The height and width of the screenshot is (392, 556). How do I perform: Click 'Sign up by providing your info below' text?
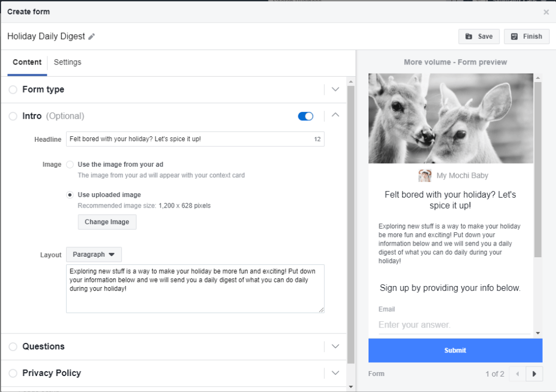pyautogui.click(x=450, y=288)
